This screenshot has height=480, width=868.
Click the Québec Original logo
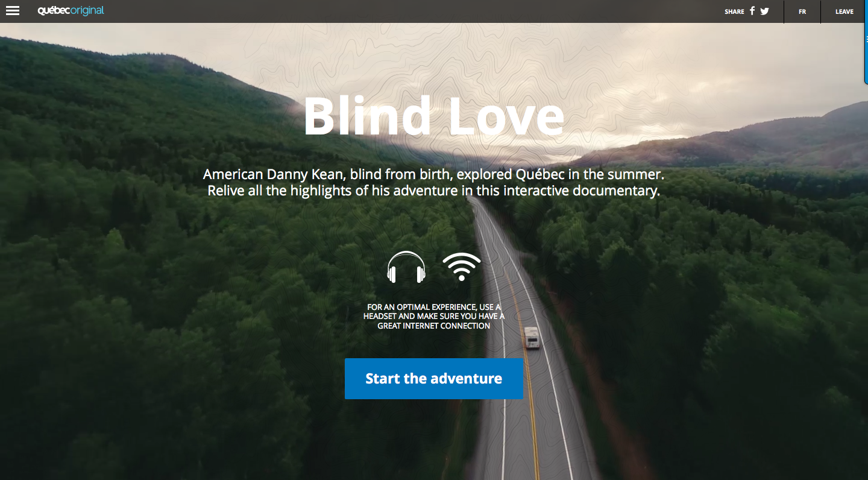(x=71, y=11)
